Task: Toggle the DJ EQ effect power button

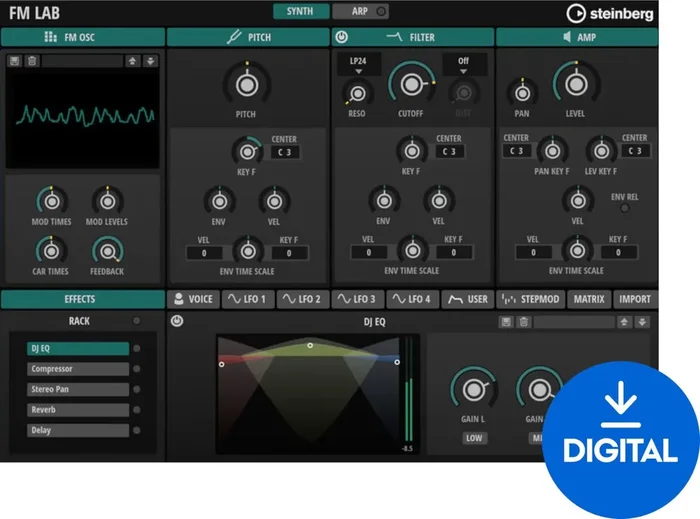Action: pyautogui.click(x=177, y=321)
